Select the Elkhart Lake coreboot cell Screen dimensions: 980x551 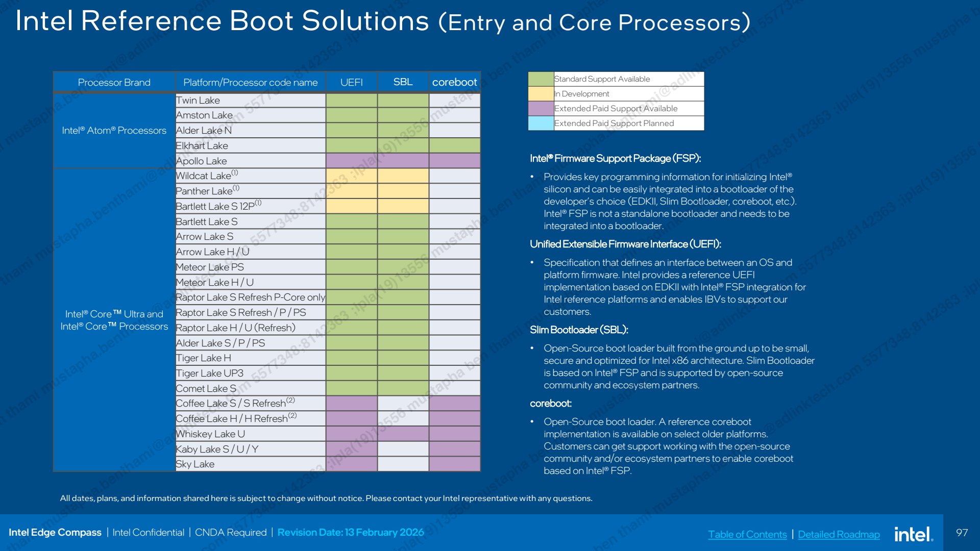tap(455, 146)
